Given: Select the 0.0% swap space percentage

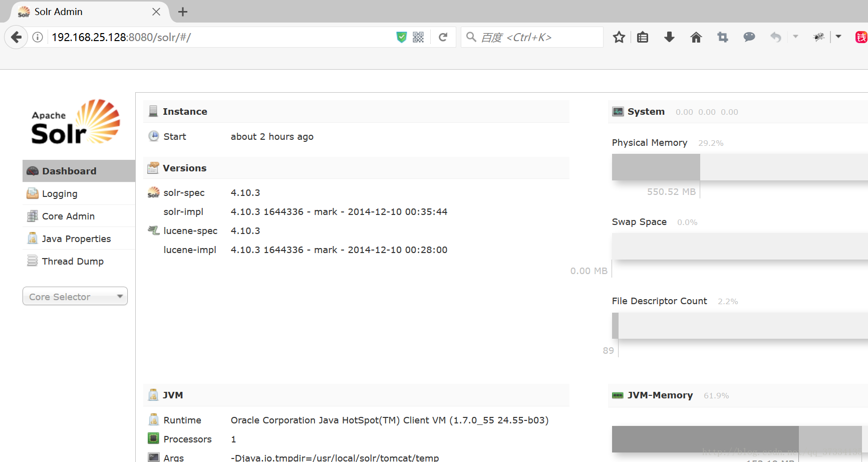Looking at the screenshot, I should [687, 222].
